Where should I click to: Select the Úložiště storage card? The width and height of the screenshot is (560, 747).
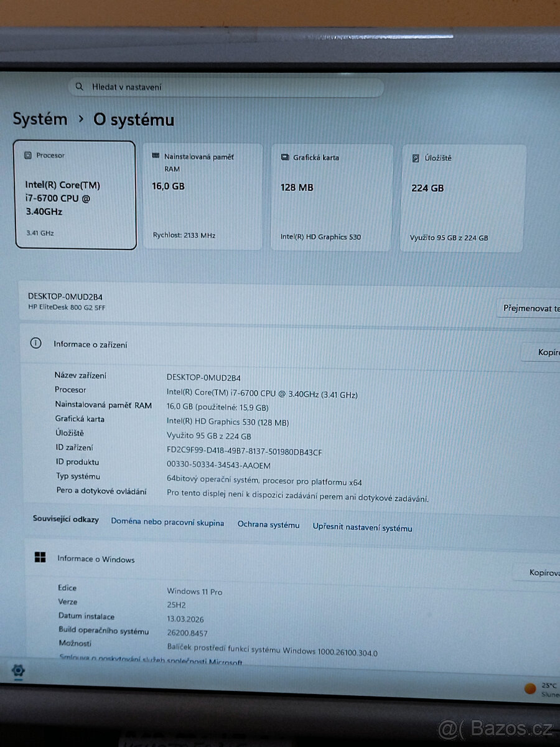[x=463, y=199]
